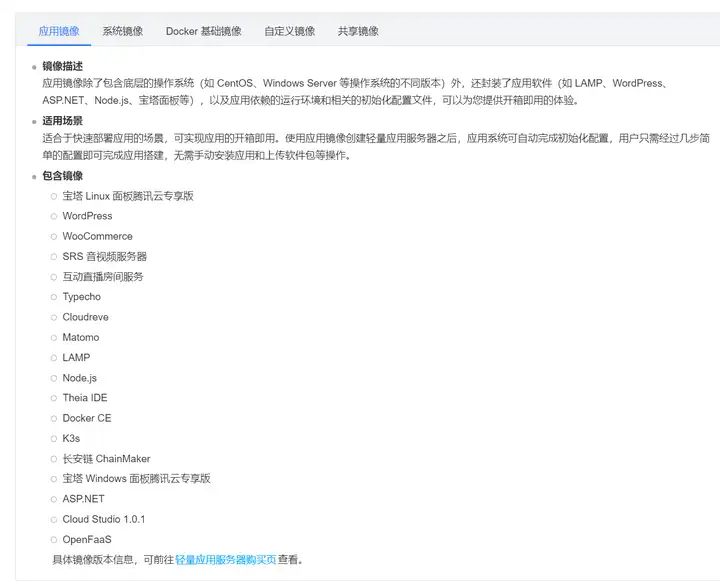Select the ASP.NET list item
720x581 pixels.
click(84, 499)
